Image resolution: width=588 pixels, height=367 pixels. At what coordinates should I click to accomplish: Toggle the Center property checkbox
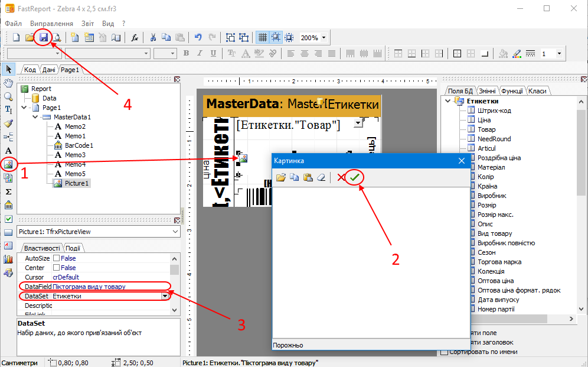[57, 268]
